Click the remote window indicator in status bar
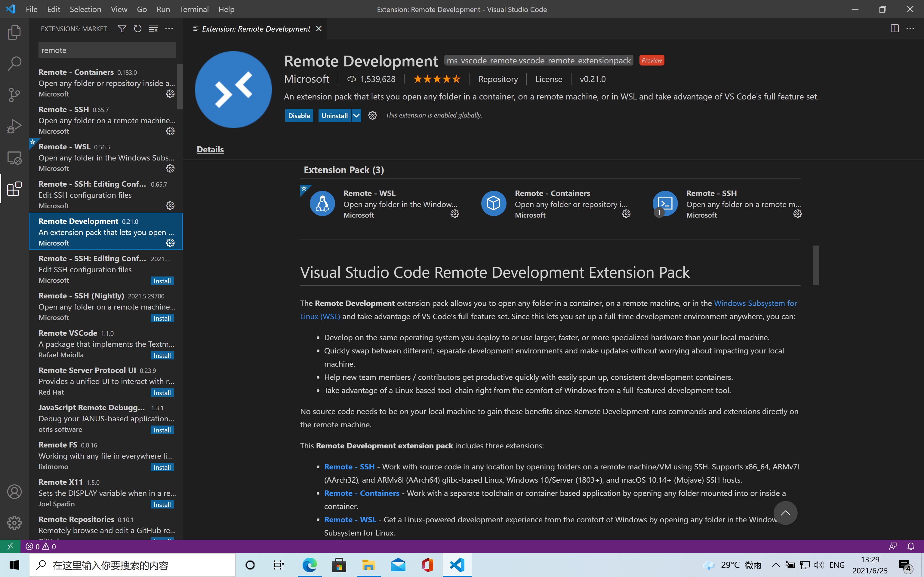 click(x=10, y=546)
